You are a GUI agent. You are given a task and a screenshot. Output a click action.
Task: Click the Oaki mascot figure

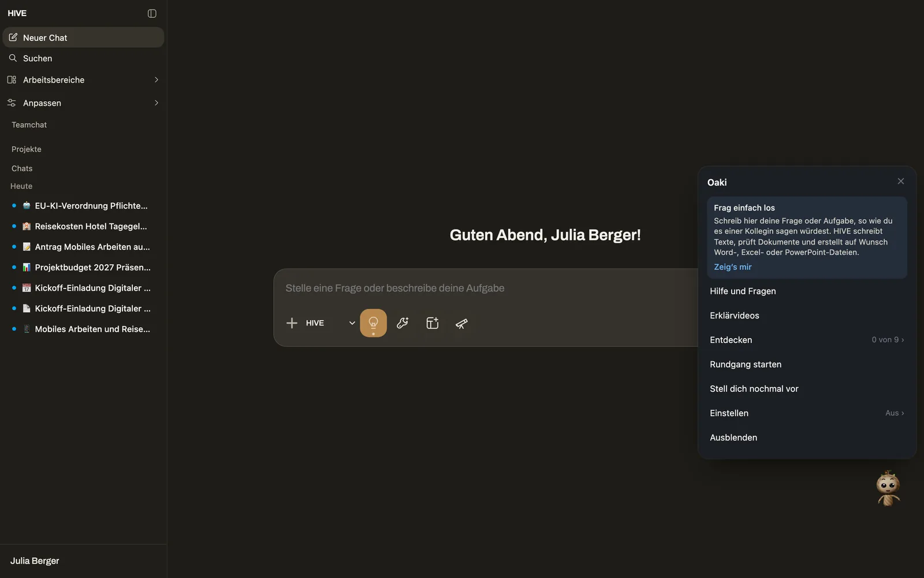[888, 488]
